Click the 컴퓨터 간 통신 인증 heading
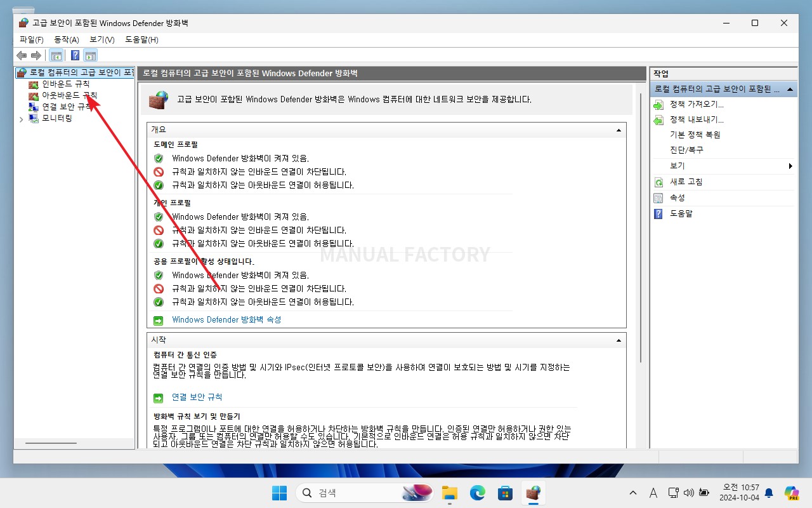This screenshot has height=508, width=812. click(185, 355)
